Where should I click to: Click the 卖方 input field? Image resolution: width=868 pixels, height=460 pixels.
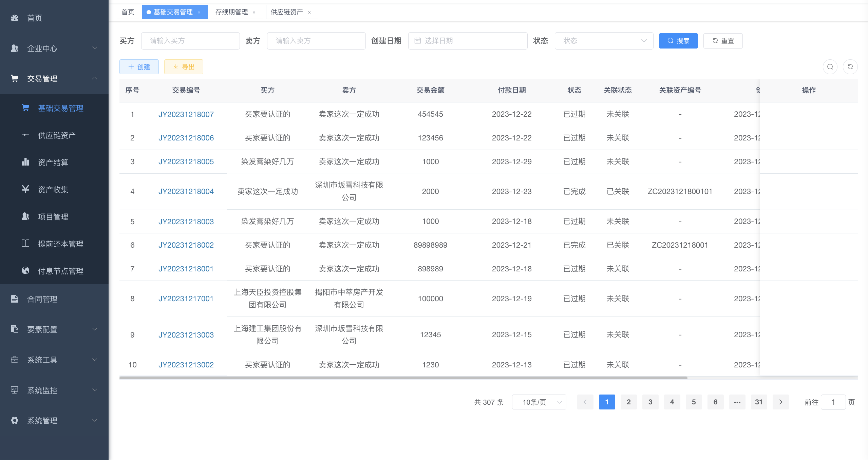tap(316, 41)
